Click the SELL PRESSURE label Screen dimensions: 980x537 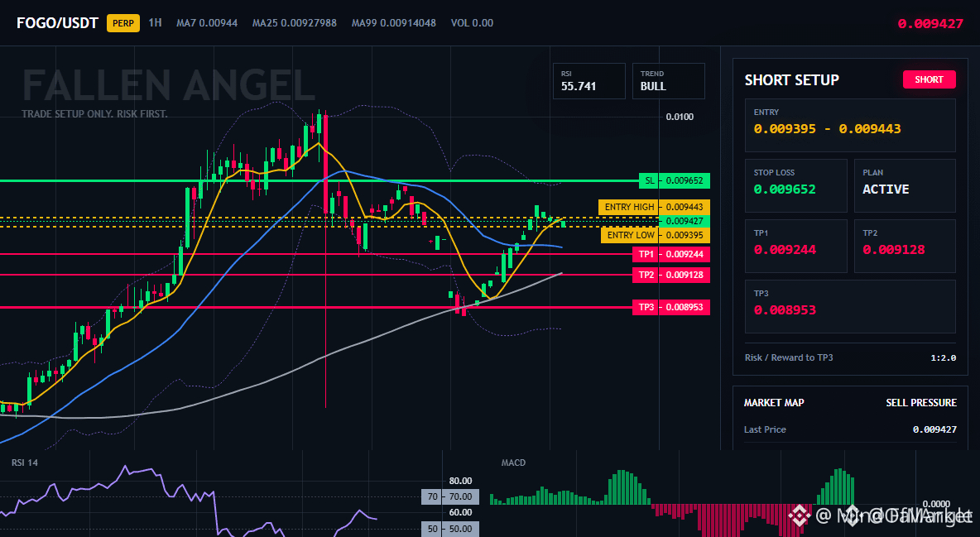pos(921,403)
